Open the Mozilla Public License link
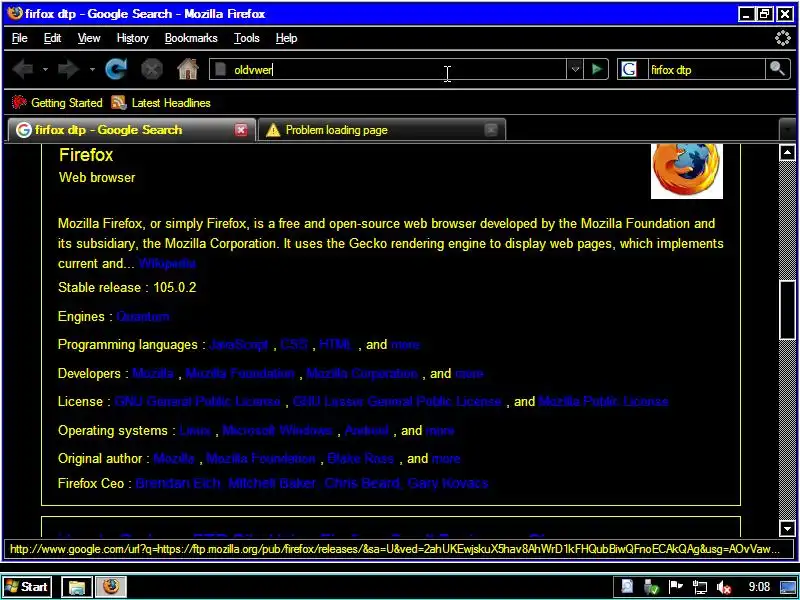The width and height of the screenshot is (800, 600). point(603,402)
